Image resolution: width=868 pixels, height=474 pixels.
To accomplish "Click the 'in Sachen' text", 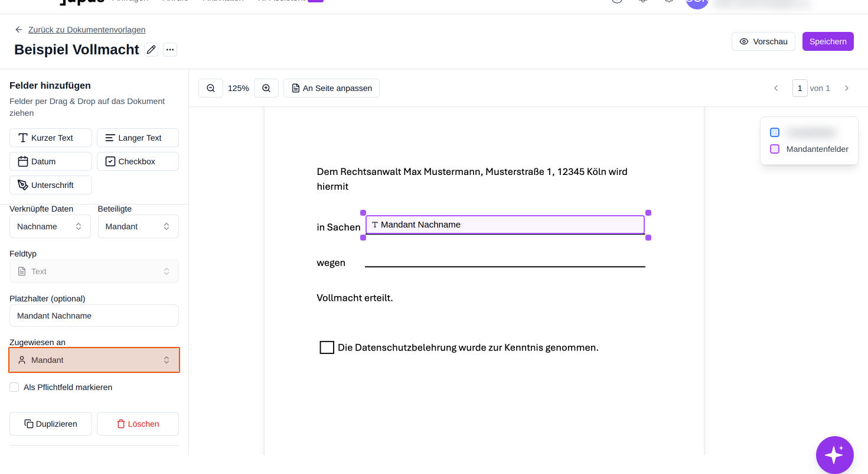I will (x=338, y=228).
